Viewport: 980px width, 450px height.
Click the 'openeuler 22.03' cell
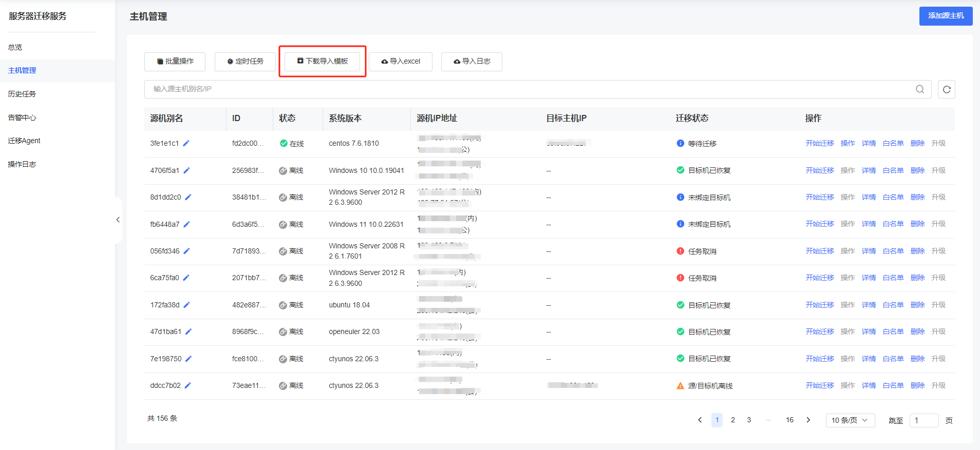[x=354, y=331]
